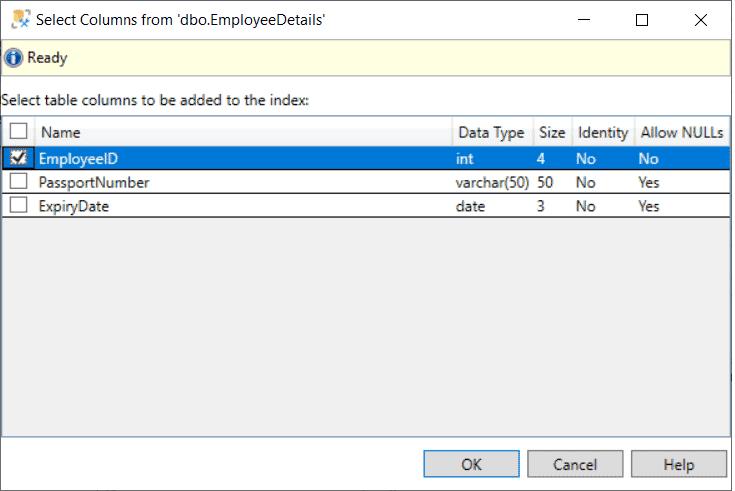
Task: Select the EmployeeID row name
Action: pyautogui.click(x=78, y=158)
